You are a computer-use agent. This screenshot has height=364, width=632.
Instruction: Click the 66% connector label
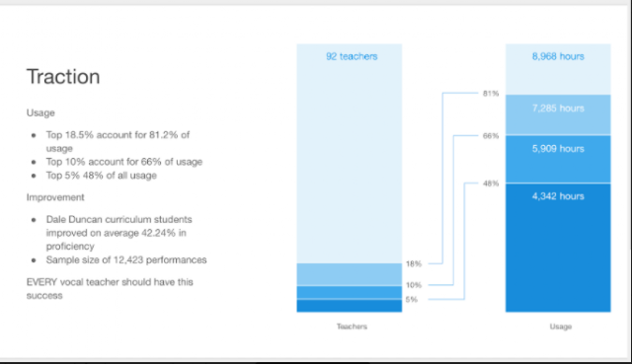click(x=491, y=136)
